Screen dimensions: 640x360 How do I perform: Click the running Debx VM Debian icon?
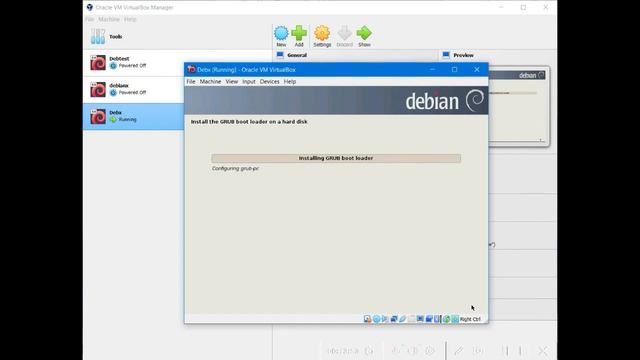point(98,116)
